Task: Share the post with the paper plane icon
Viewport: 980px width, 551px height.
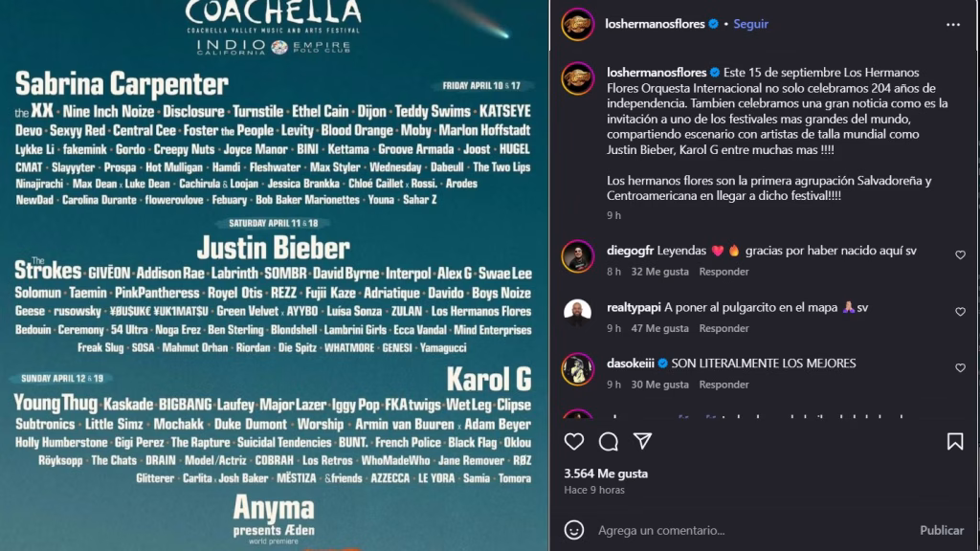Action: tap(642, 441)
